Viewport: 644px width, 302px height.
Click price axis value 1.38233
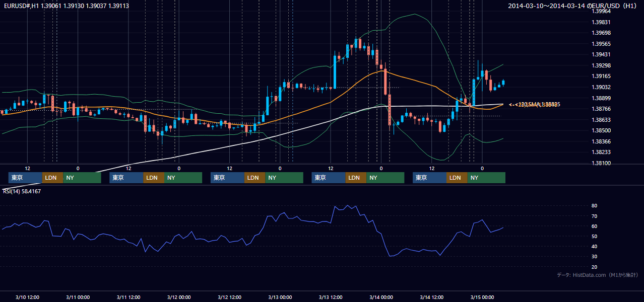coord(601,152)
